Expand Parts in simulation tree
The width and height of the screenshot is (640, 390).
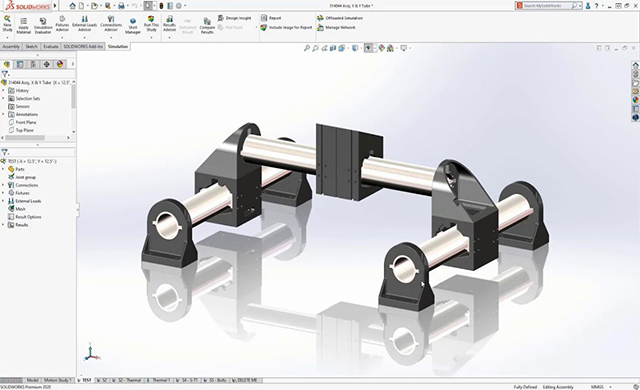click(x=3, y=169)
